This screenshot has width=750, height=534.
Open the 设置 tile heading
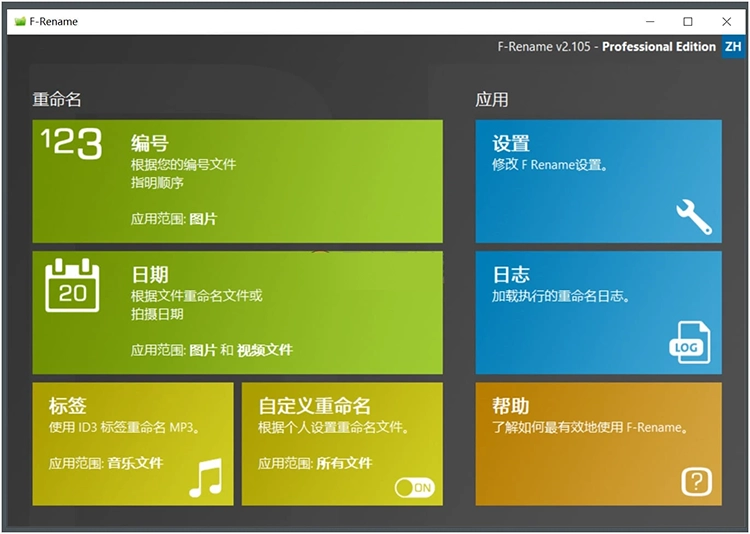(511, 144)
